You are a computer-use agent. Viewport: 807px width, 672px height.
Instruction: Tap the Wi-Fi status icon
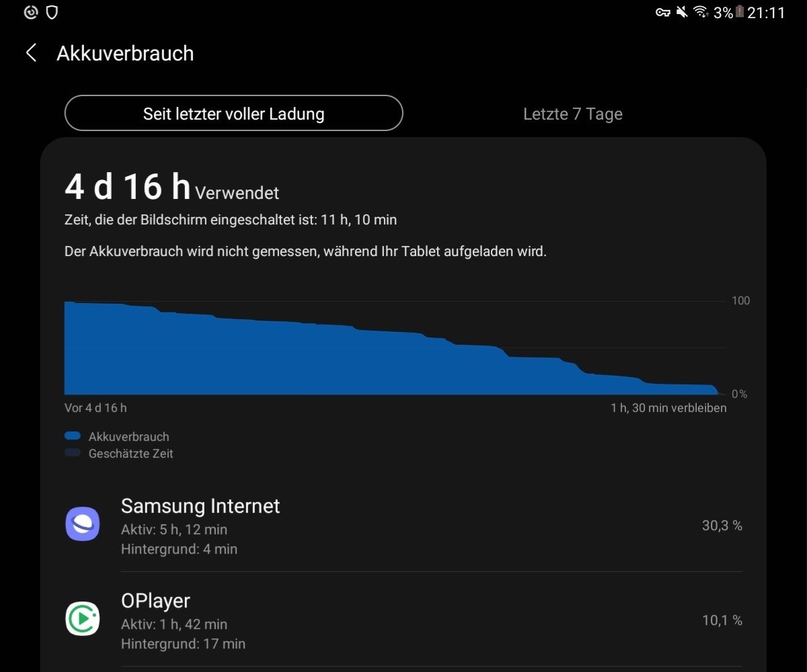click(x=701, y=12)
